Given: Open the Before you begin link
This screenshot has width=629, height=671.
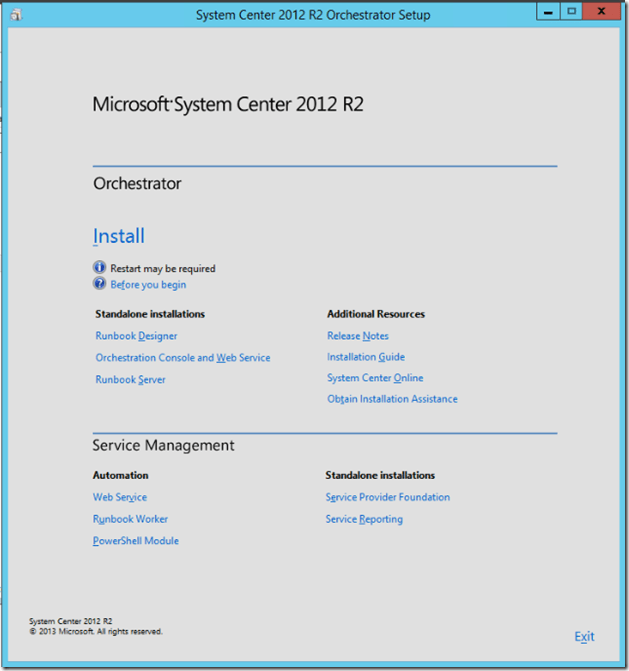Looking at the screenshot, I should 148,285.
